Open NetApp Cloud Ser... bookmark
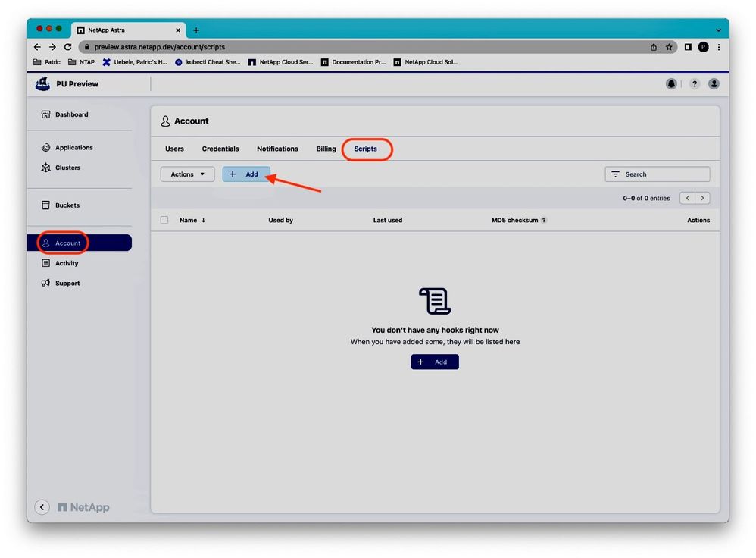 280,61
